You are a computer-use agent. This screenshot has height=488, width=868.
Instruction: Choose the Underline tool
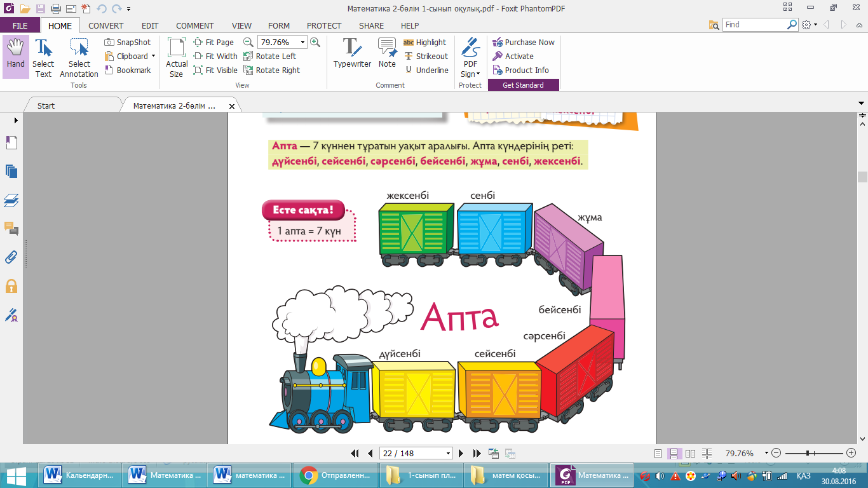coord(426,71)
